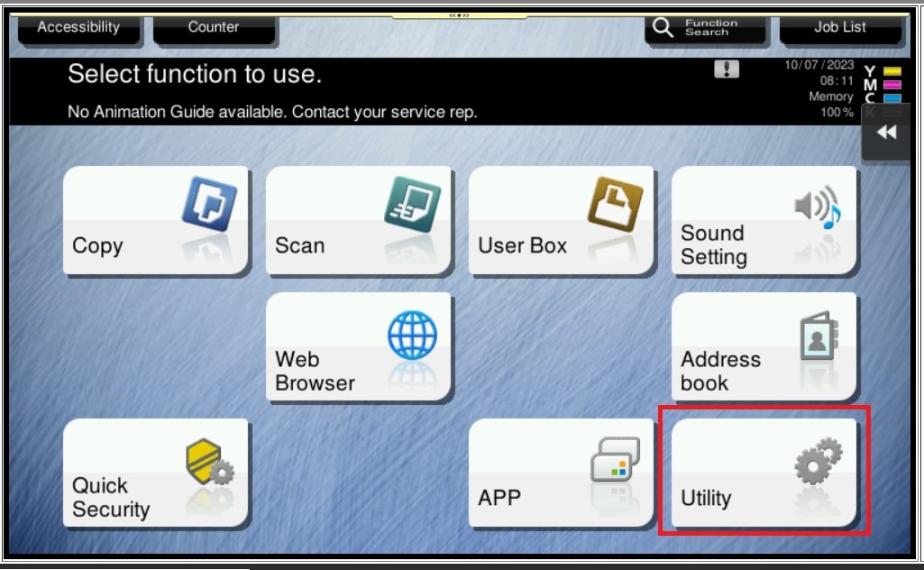Click the top center pull-down handle
This screenshot has width=924, height=570.
pos(460,15)
